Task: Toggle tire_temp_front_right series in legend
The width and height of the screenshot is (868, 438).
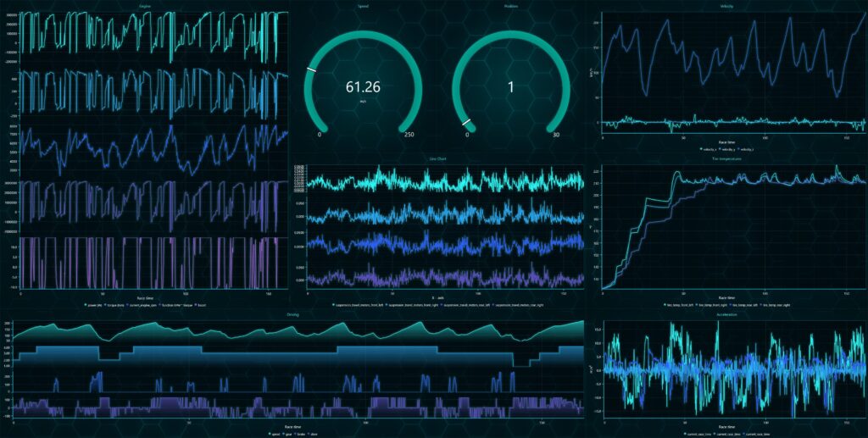Action: pyautogui.click(x=711, y=305)
